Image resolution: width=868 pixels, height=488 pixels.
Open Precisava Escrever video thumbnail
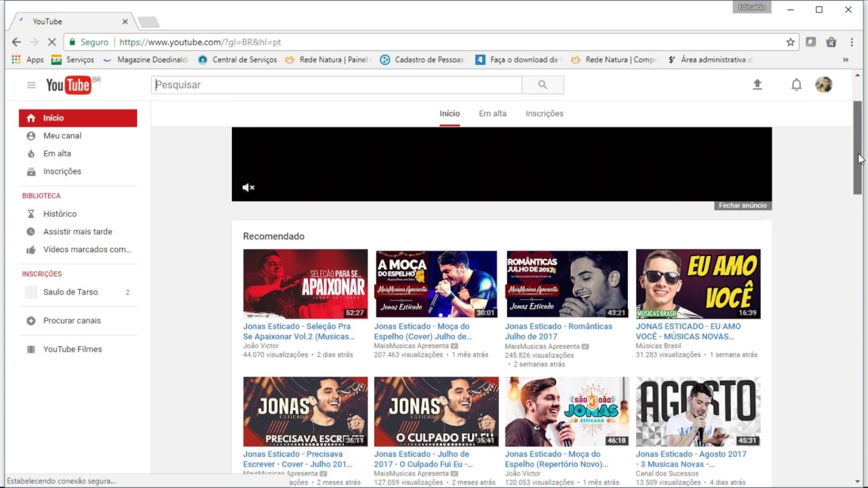click(x=305, y=411)
